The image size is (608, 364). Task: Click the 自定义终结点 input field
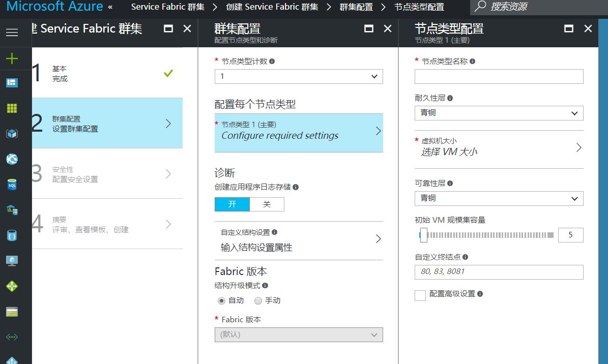coord(499,272)
